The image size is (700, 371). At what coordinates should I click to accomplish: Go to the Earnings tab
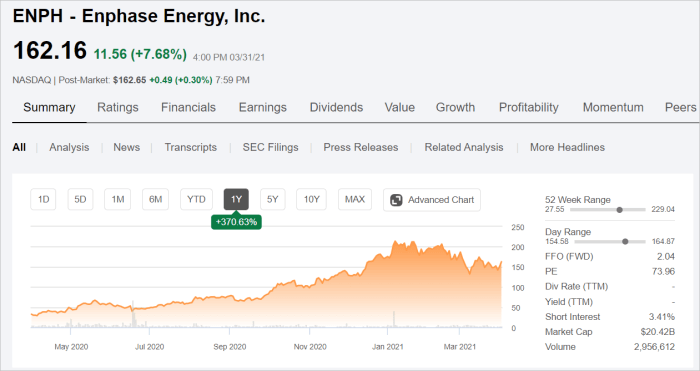(262, 108)
